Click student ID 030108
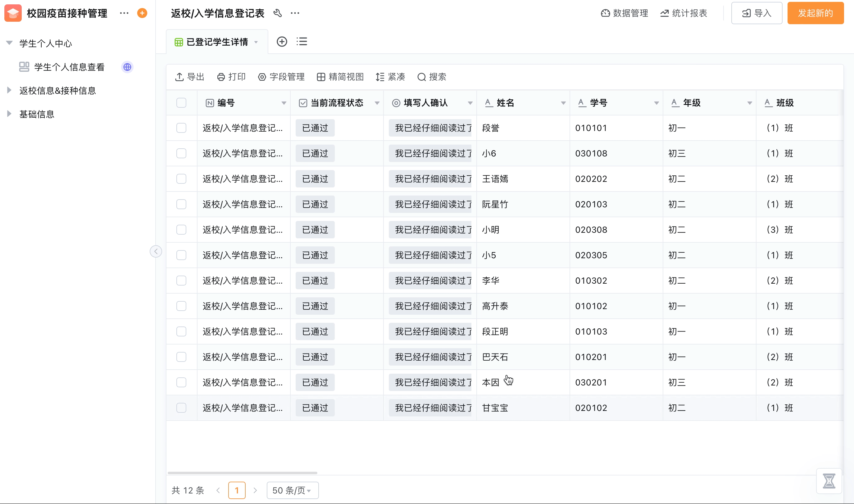 (591, 153)
